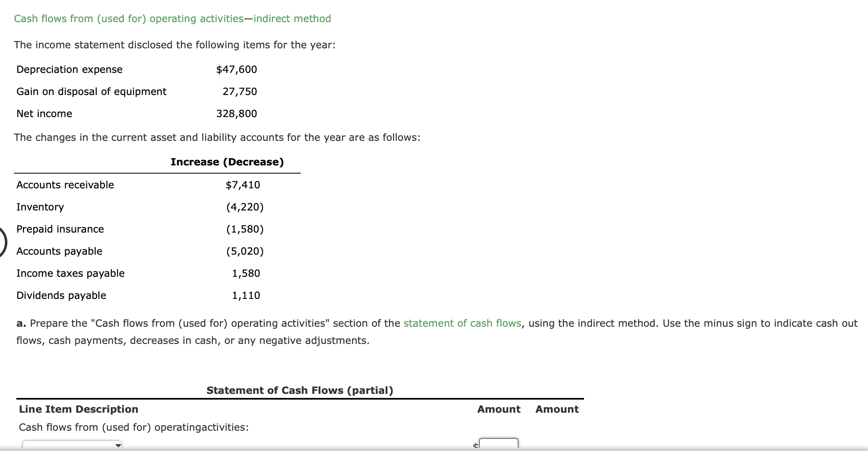Click the Statement of Cash Flows (partial) header

click(300, 390)
